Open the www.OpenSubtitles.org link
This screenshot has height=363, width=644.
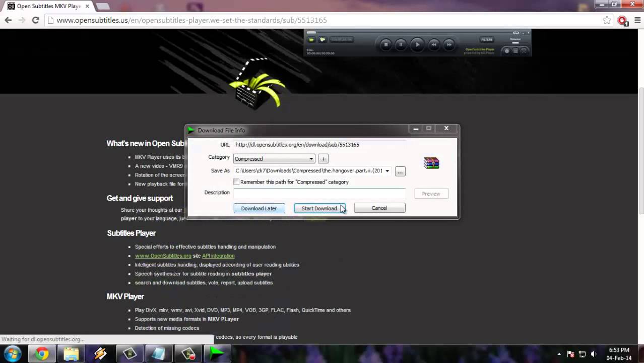coord(163,256)
